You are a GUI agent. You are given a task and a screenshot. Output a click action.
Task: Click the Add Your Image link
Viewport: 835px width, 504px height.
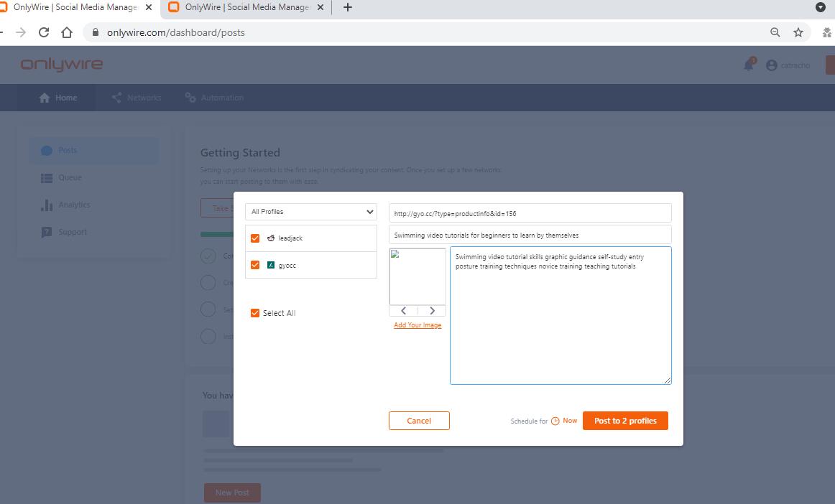point(417,325)
